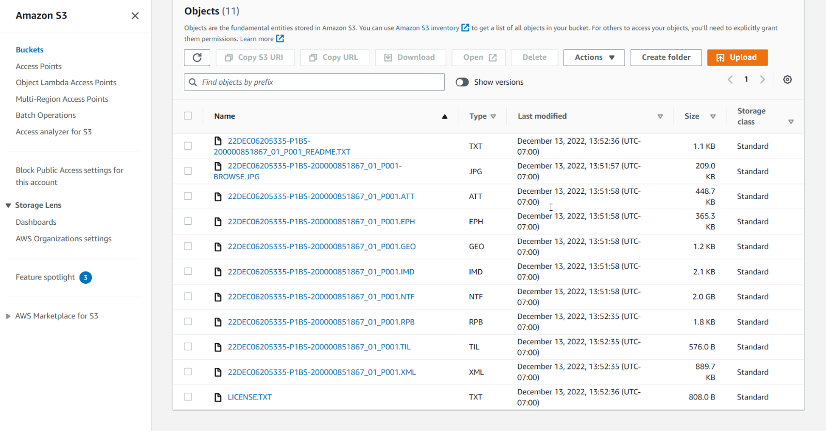Open the Learn more link

coord(257,39)
